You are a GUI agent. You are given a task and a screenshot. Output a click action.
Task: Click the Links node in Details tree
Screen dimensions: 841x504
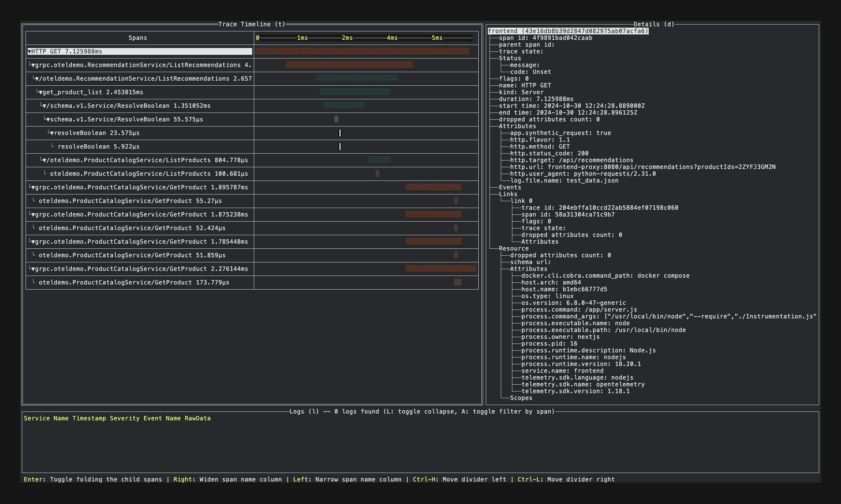(508, 194)
